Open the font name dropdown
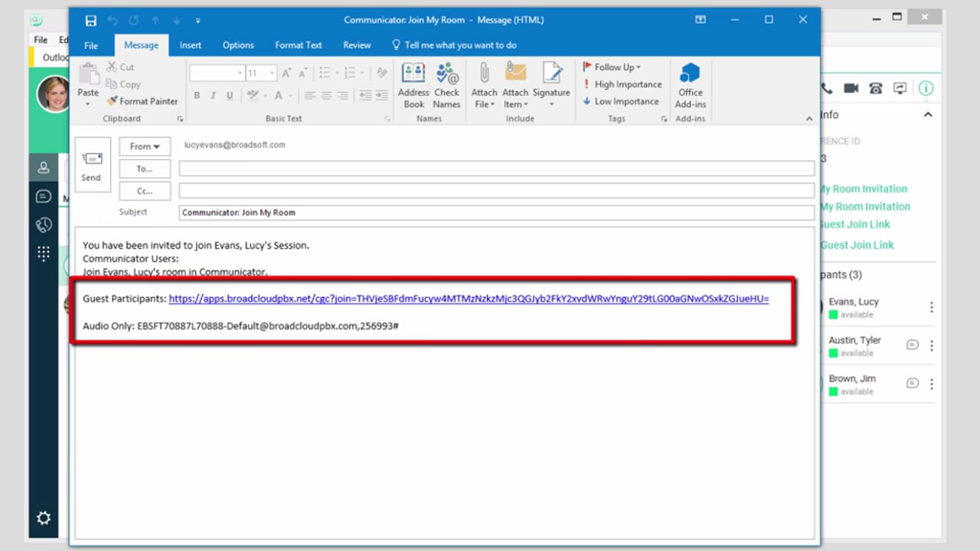The height and width of the screenshot is (551, 980). [240, 73]
